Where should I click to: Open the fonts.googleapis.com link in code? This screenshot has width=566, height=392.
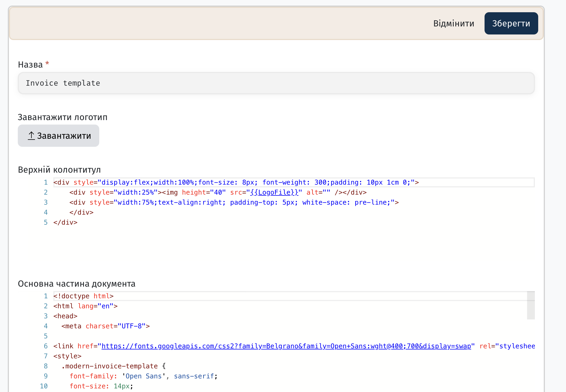286,346
